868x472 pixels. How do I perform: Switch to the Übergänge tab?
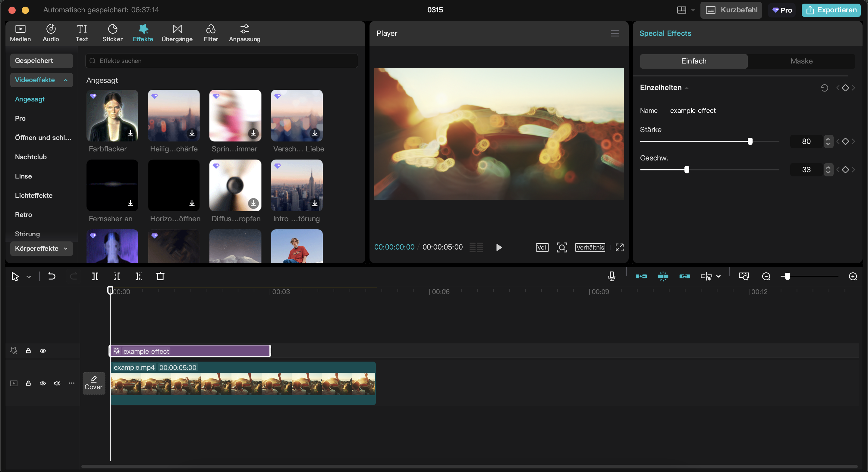177,33
